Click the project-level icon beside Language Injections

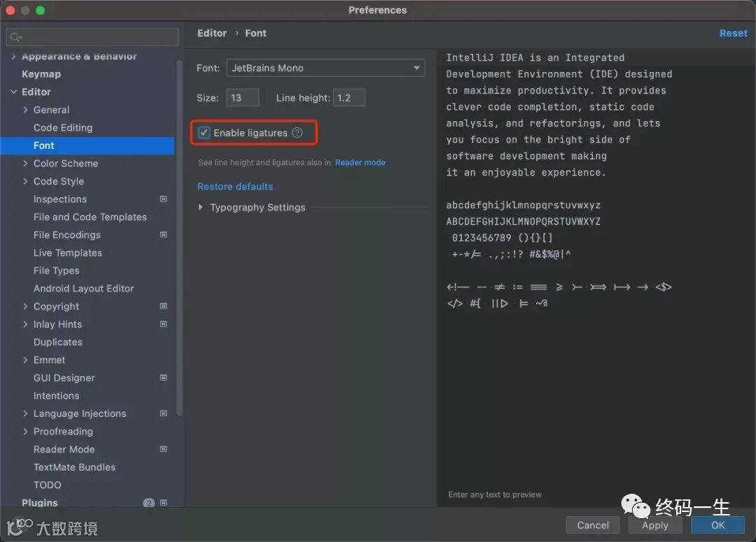[x=163, y=413]
